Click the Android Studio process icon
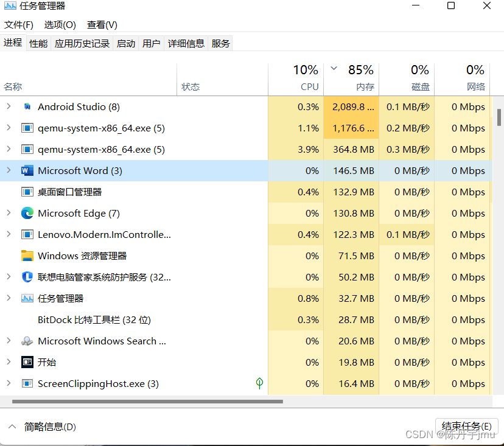The image size is (504, 446). click(27, 106)
